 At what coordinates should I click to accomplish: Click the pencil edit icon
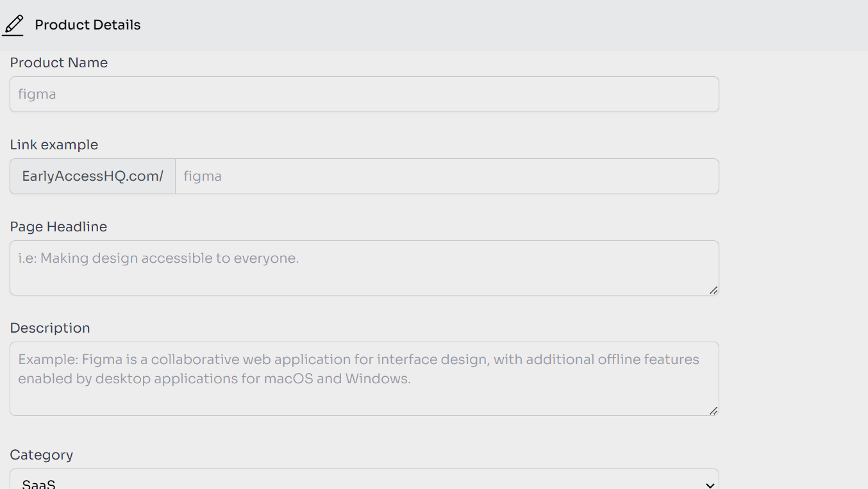(13, 25)
